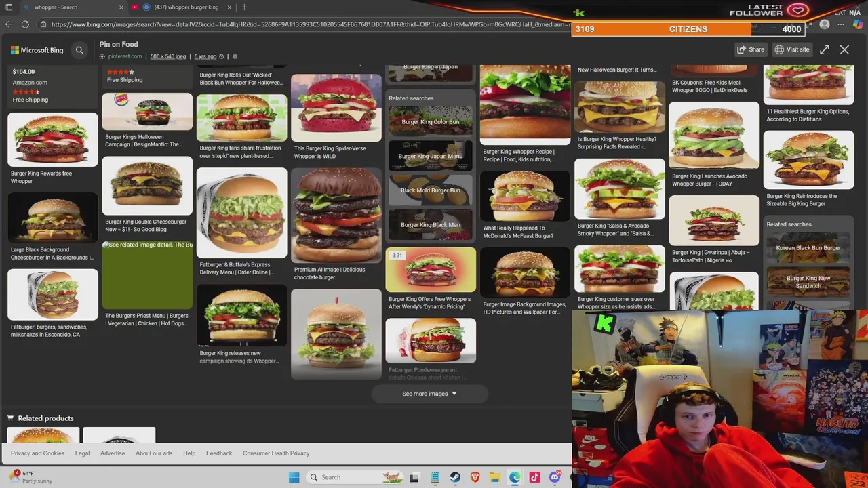Go back with the browser back arrow
This screenshot has width=868, height=488.
click(9, 24)
